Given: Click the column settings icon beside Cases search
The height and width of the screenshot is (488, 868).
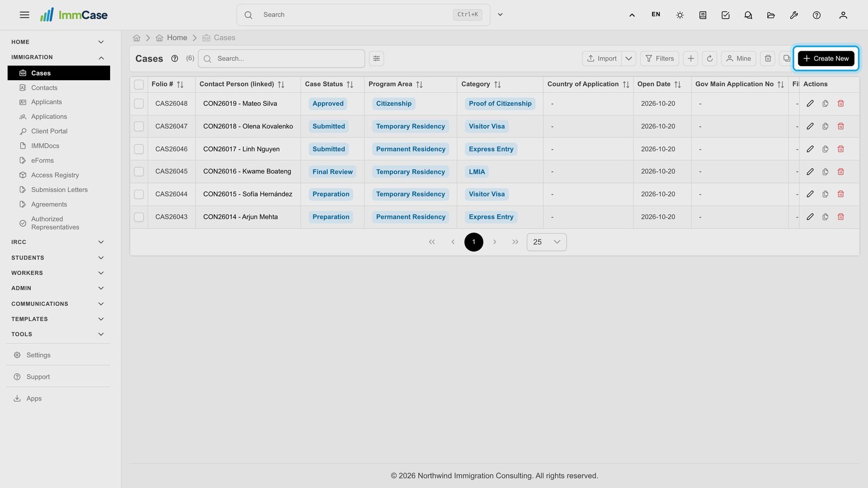Looking at the screenshot, I should point(376,59).
